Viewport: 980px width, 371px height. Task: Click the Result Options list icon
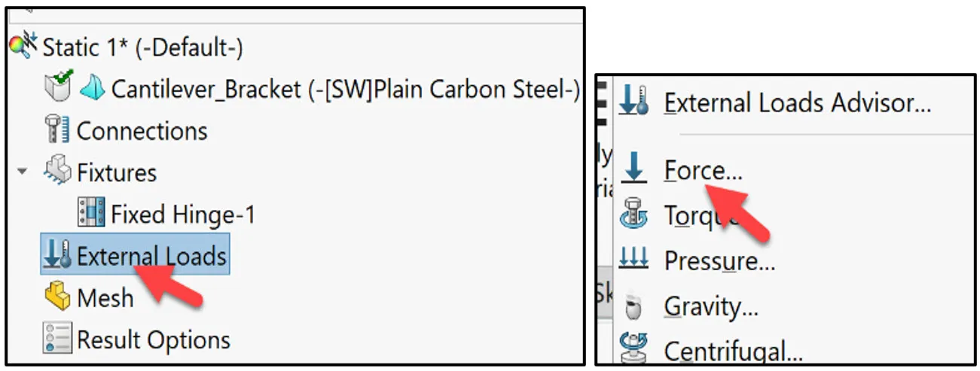pyautogui.click(x=58, y=339)
